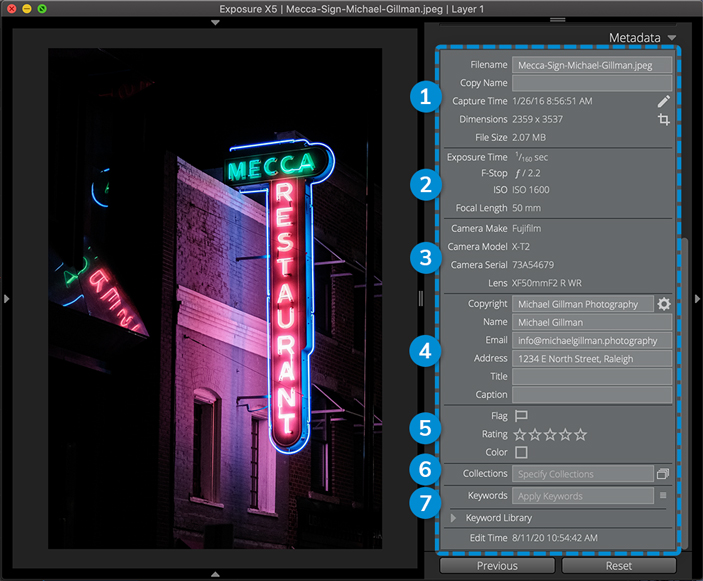
Task: Expand the right side panel arrow
Action: (x=697, y=299)
